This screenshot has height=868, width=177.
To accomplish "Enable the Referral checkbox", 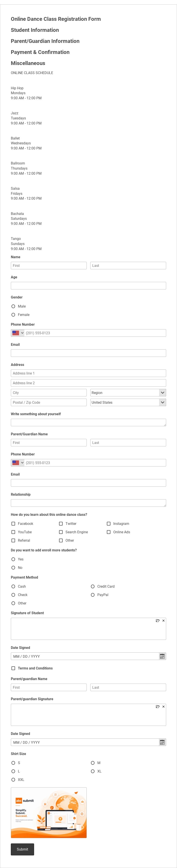I will (13, 541).
